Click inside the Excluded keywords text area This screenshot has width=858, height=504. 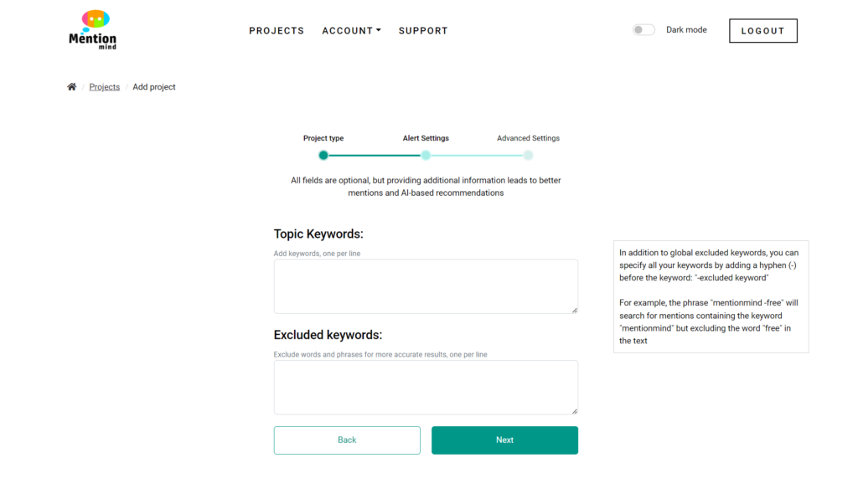click(x=426, y=387)
